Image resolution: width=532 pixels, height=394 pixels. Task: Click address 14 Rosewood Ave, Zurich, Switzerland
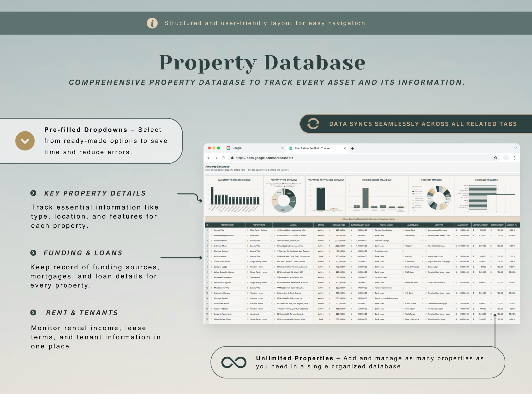tap(292, 309)
